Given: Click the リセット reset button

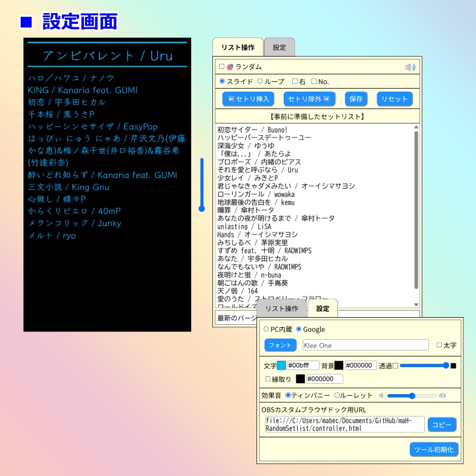Looking at the screenshot, I should 394,99.
